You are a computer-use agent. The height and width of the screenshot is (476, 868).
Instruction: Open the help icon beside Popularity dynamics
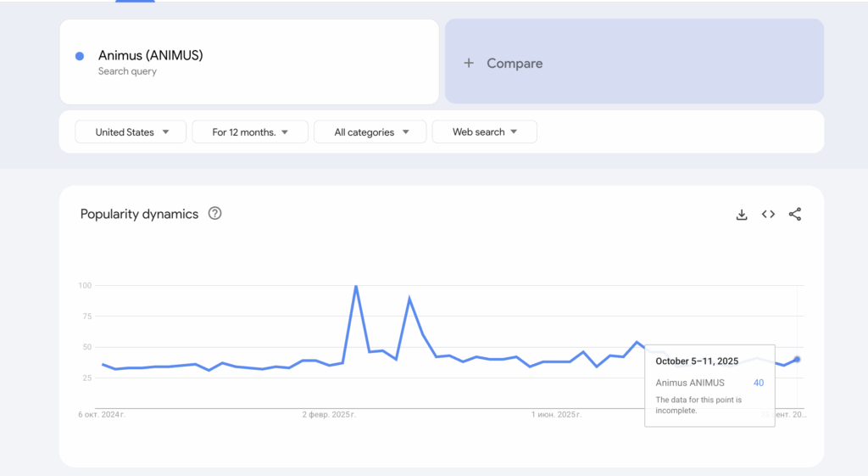pyautogui.click(x=215, y=214)
